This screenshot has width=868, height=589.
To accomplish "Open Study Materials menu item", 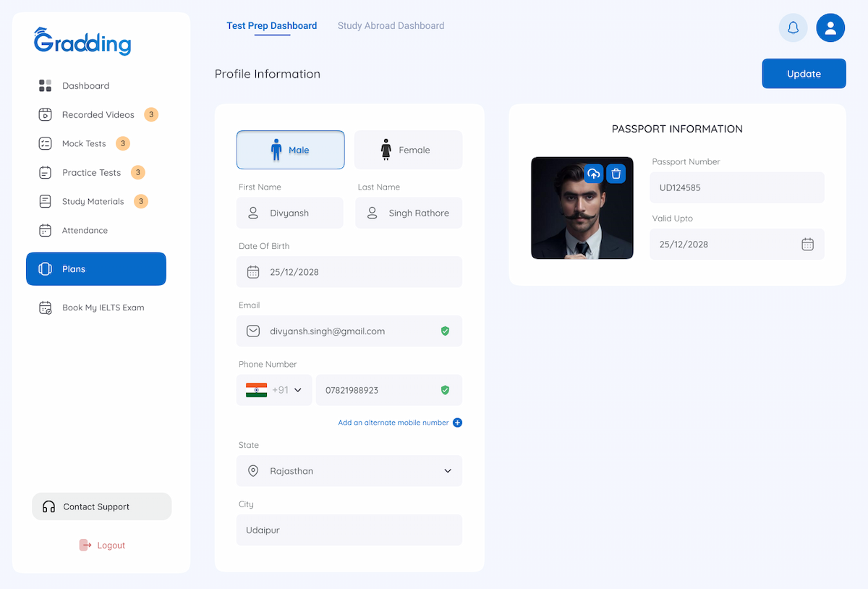I will tap(93, 201).
